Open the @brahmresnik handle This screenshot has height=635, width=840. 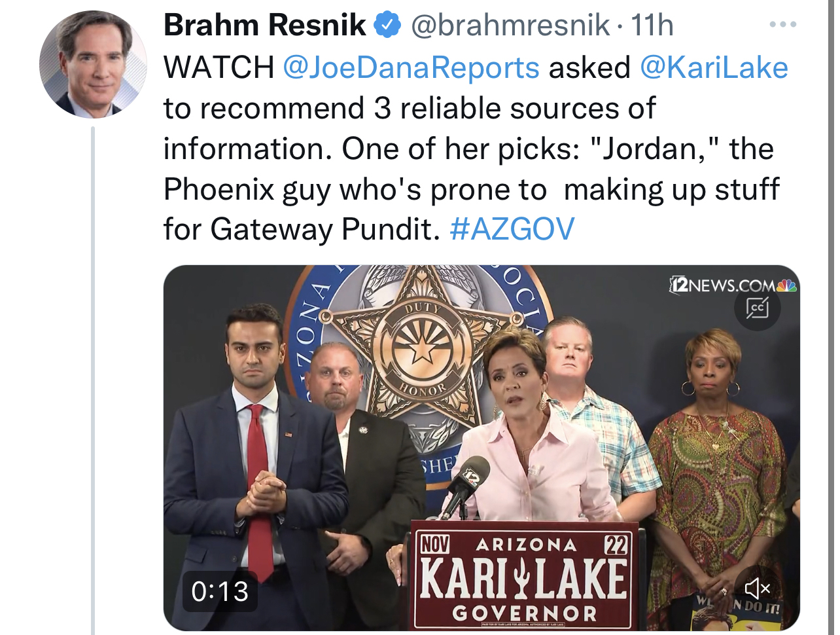coord(510,26)
